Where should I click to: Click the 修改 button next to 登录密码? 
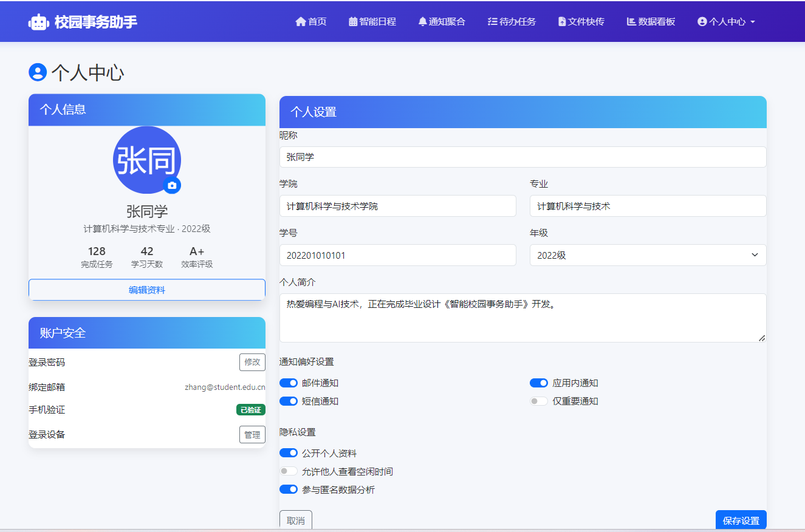click(252, 362)
